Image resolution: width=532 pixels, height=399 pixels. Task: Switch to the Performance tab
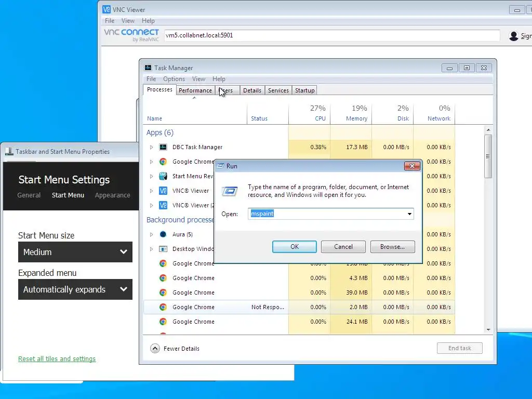pos(195,90)
